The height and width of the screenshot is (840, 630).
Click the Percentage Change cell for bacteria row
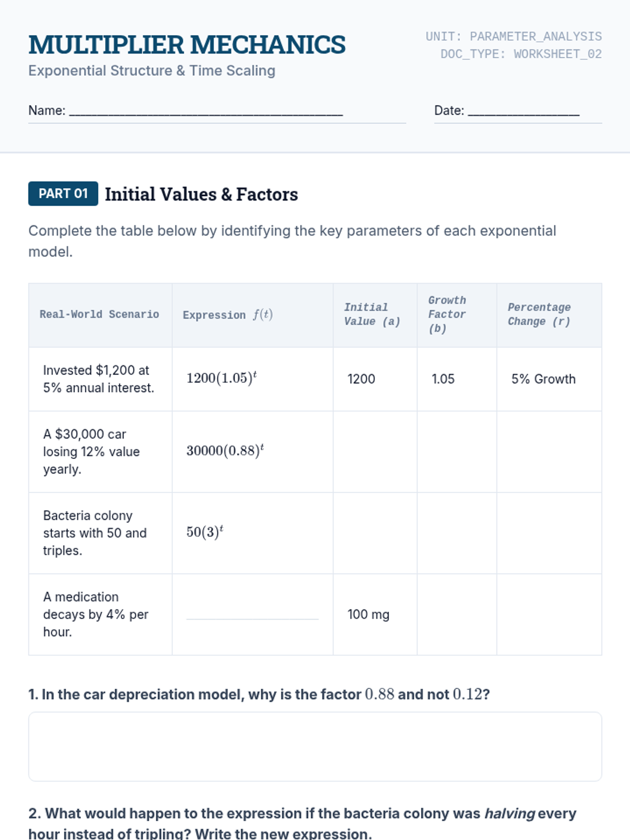[549, 533]
